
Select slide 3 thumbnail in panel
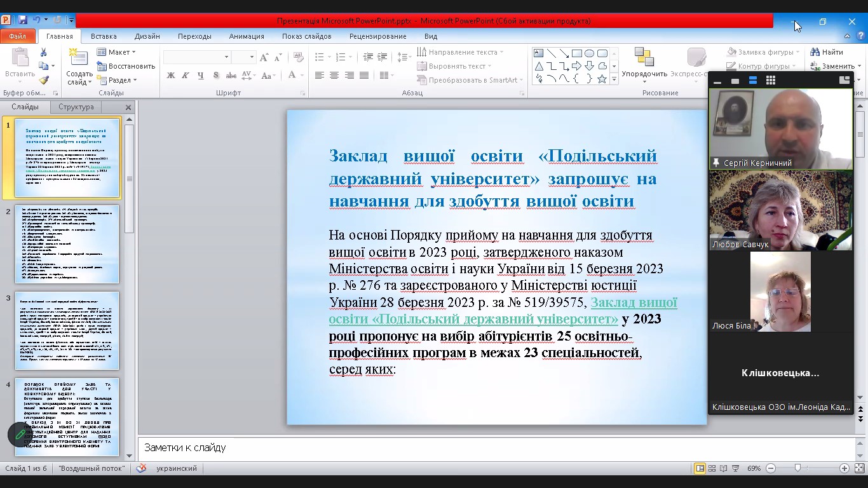pyautogui.click(x=67, y=330)
